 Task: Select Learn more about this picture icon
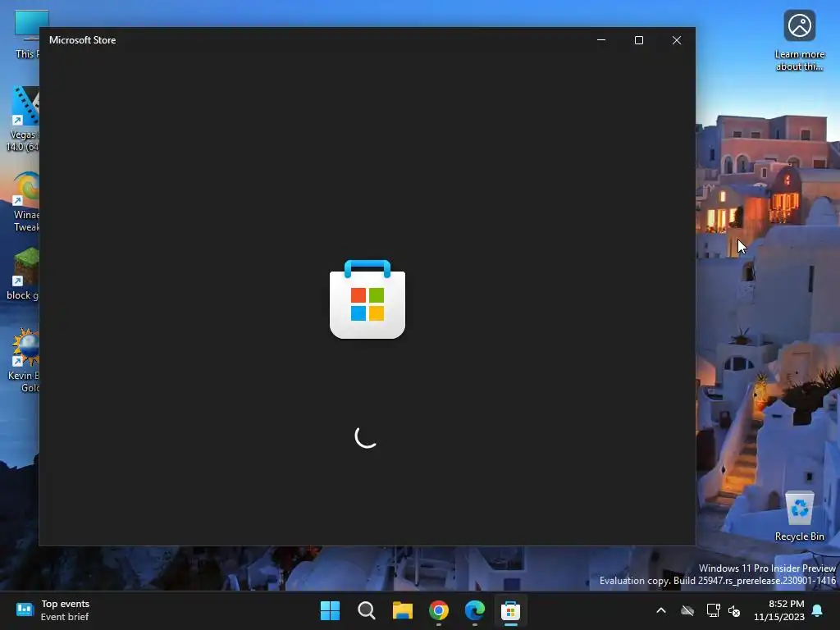[x=799, y=40]
